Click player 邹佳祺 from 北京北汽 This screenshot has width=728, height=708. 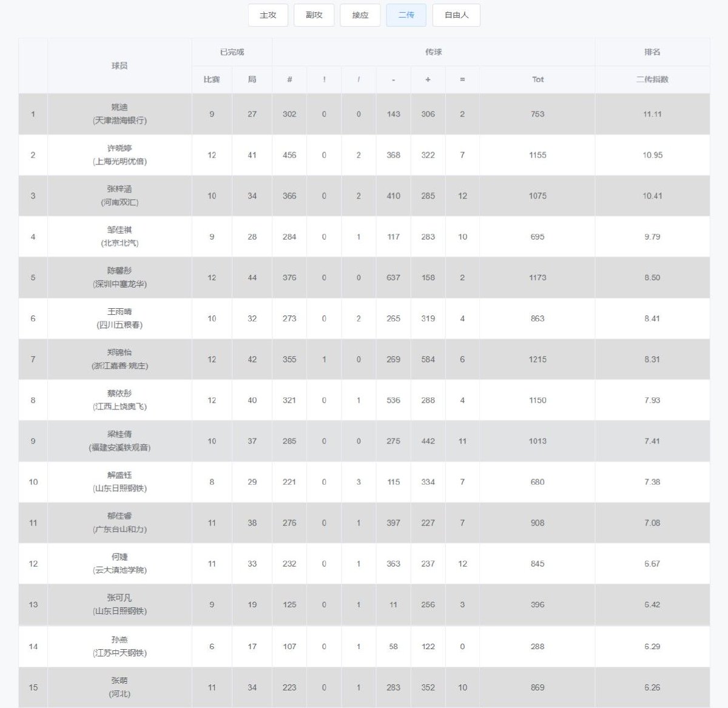click(120, 230)
